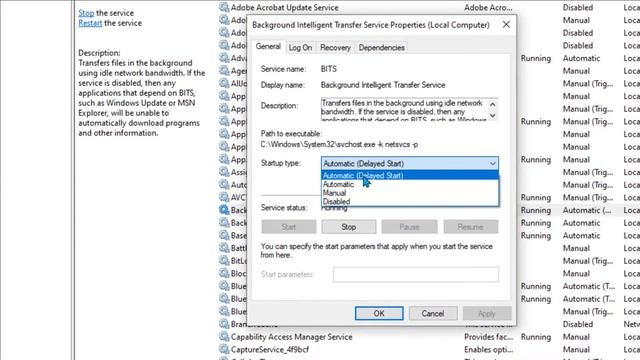Screen dimensions: 640x360
Task: Click the 'Adobe Acro...' description cell
Action: coord(488,7)
